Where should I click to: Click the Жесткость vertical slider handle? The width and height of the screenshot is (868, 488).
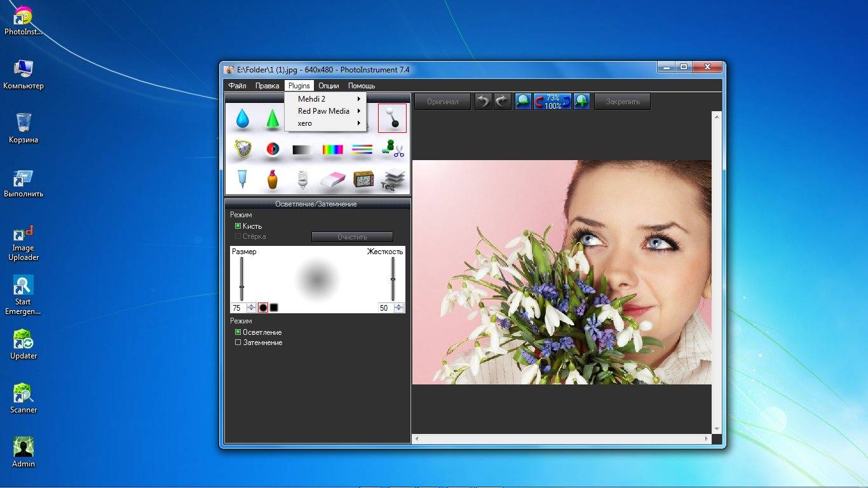393,279
